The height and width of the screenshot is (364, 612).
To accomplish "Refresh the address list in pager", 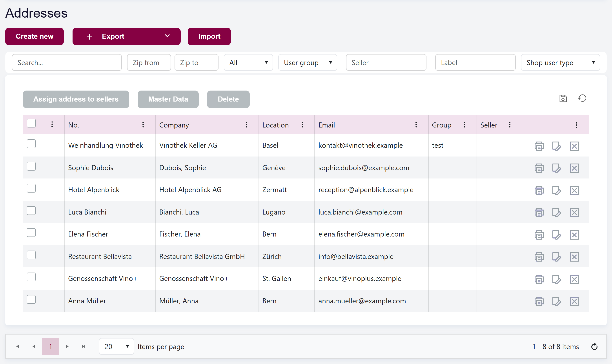I will [x=594, y=347].
